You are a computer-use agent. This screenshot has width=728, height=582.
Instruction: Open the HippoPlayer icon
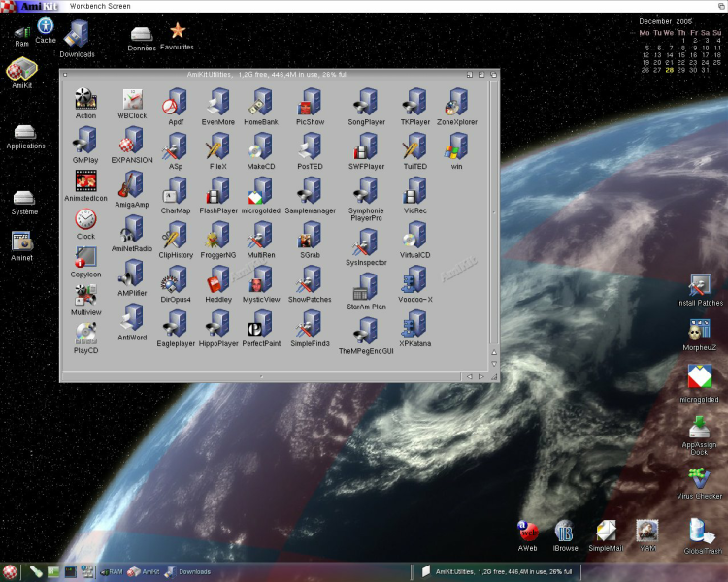(218, 323)
